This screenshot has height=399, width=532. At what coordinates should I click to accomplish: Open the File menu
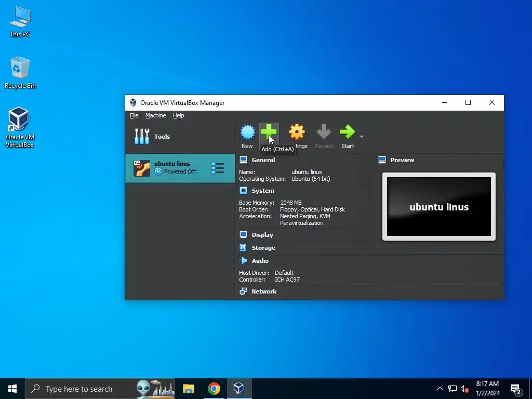coord(134,115)
